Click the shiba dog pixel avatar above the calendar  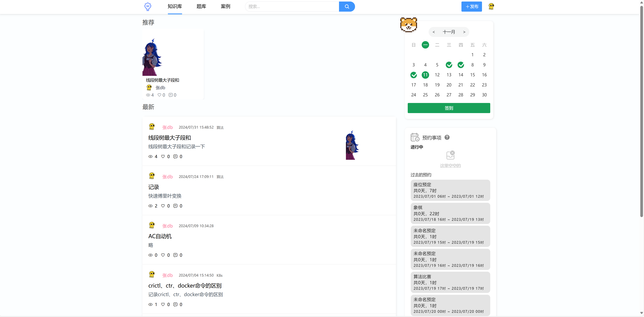coord(409,25)
